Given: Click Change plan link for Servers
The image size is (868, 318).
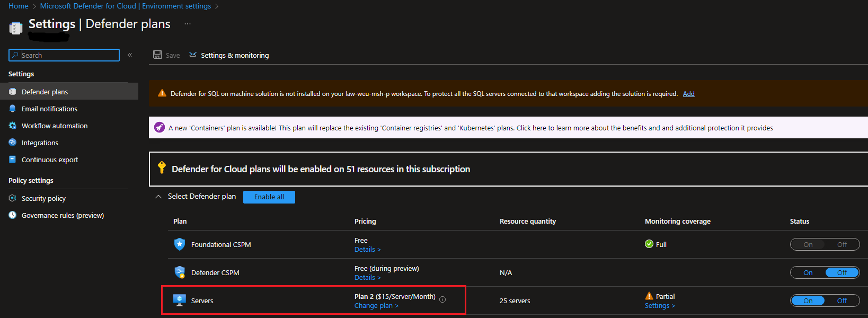Looking at the screenshot, I should point(376,306).
